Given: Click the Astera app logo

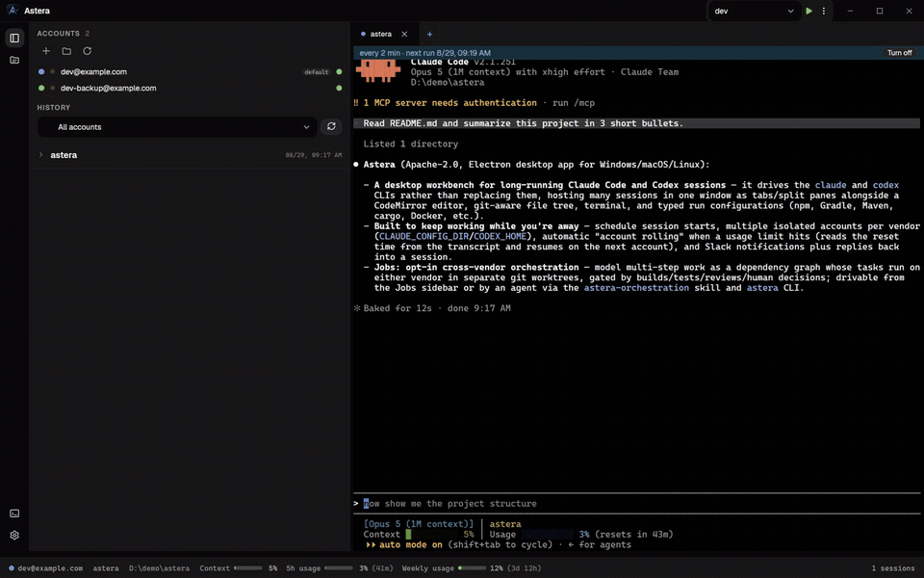Looking at the screenshot, I should coord(12,11).
